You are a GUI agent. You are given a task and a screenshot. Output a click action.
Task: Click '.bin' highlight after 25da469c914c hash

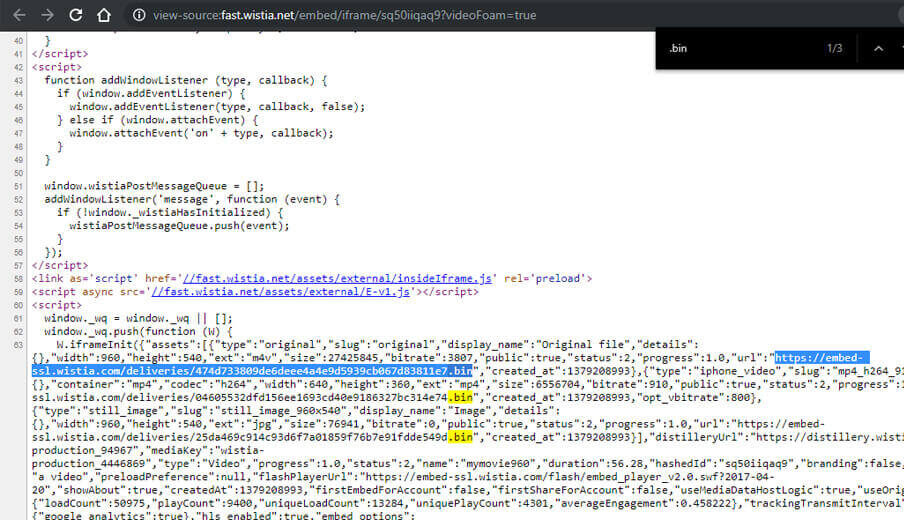click(x=460, y=437)
